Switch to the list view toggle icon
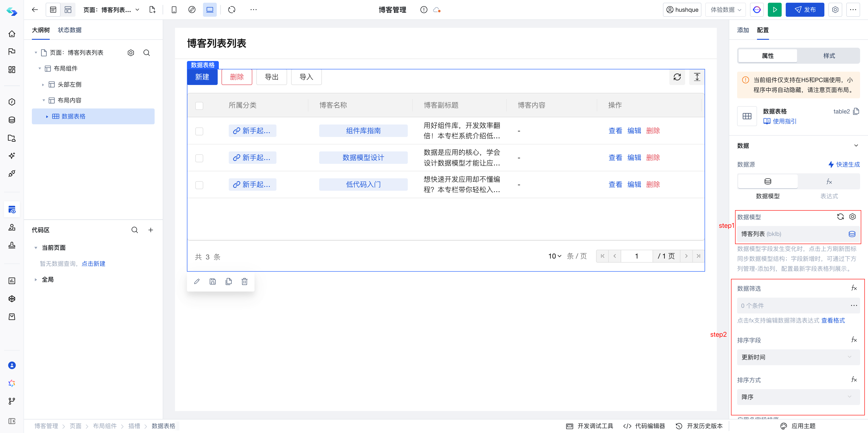868x433 pixels. pos(53,10)
